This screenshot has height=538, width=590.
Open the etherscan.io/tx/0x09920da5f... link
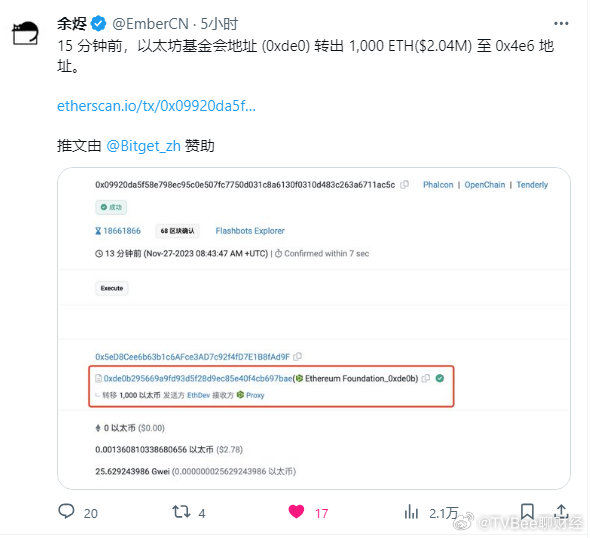click(x=156, y=106)
